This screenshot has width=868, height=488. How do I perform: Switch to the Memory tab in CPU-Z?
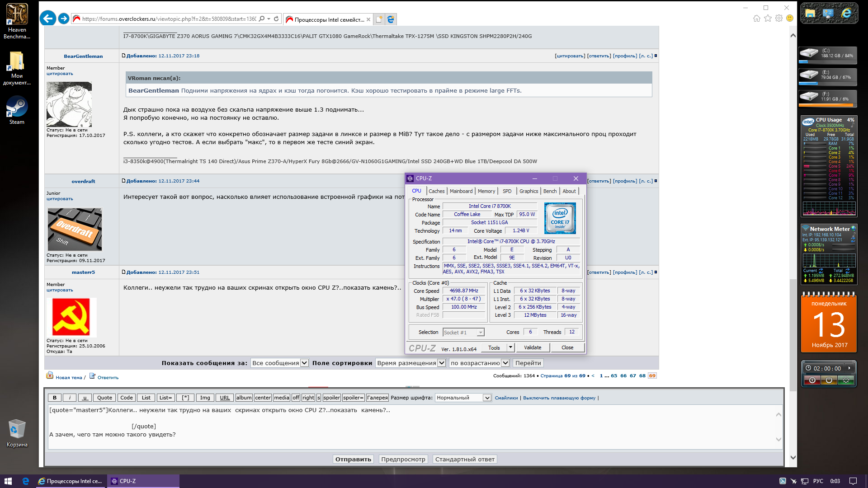pos(486,191)
